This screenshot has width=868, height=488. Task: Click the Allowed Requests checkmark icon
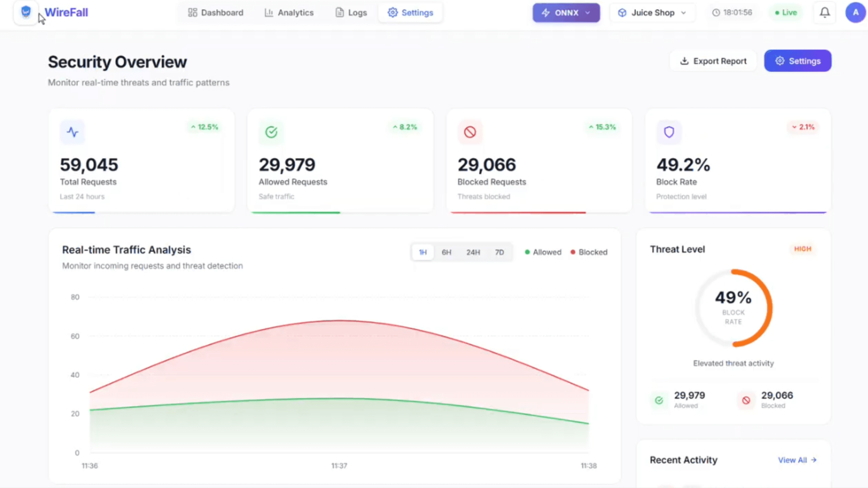tap(271, 132)
